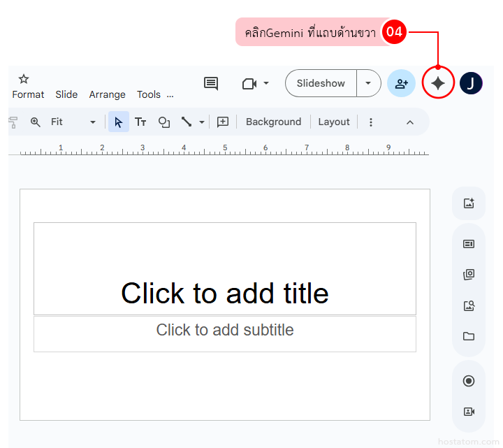Screen dimensions: 503x448
Task: Open the folder icon in the side panel
Action: (x=469, y=336)
